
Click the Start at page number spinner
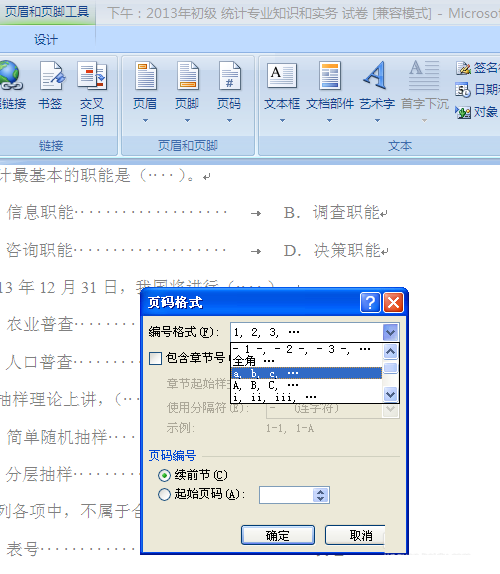coord(321,495)
